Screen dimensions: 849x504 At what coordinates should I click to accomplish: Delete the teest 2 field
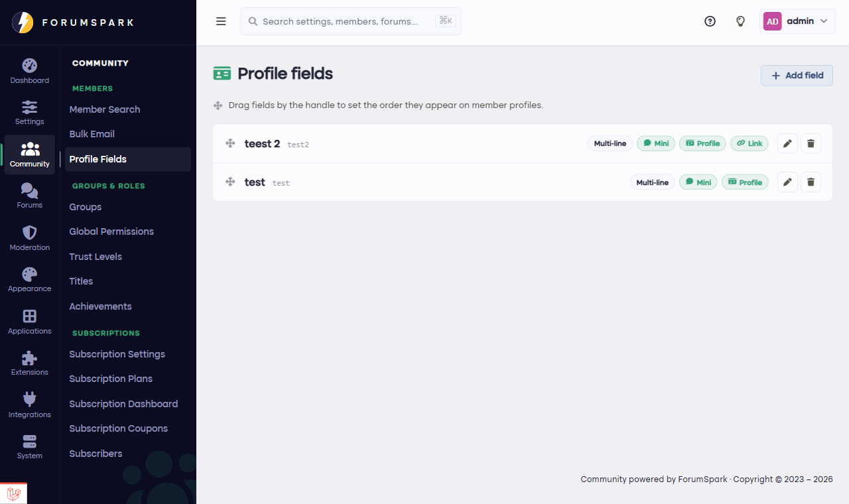pos(811,143)
